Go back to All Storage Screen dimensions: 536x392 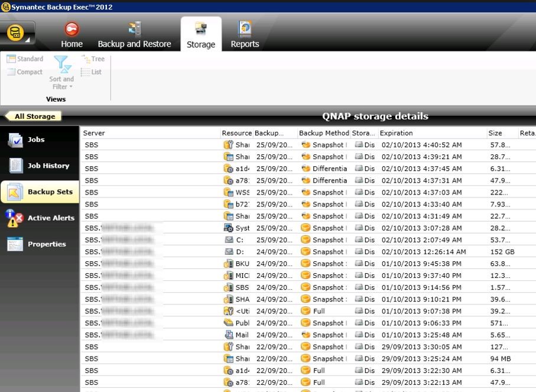(34, 116)
